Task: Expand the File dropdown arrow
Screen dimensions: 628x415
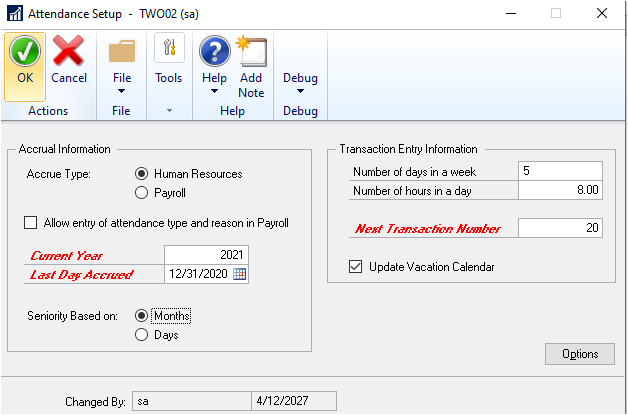Action: click(122, 91)
